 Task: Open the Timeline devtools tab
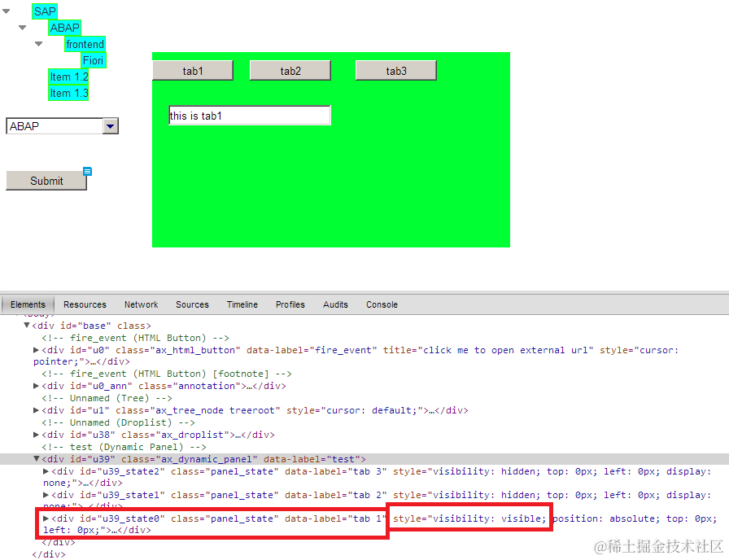point(242,304)
